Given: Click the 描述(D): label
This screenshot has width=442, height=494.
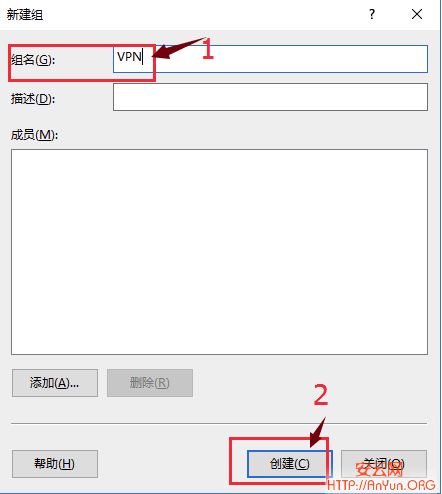Looking at the screenshot, I should pyautogui.click(x=33, y=99).
